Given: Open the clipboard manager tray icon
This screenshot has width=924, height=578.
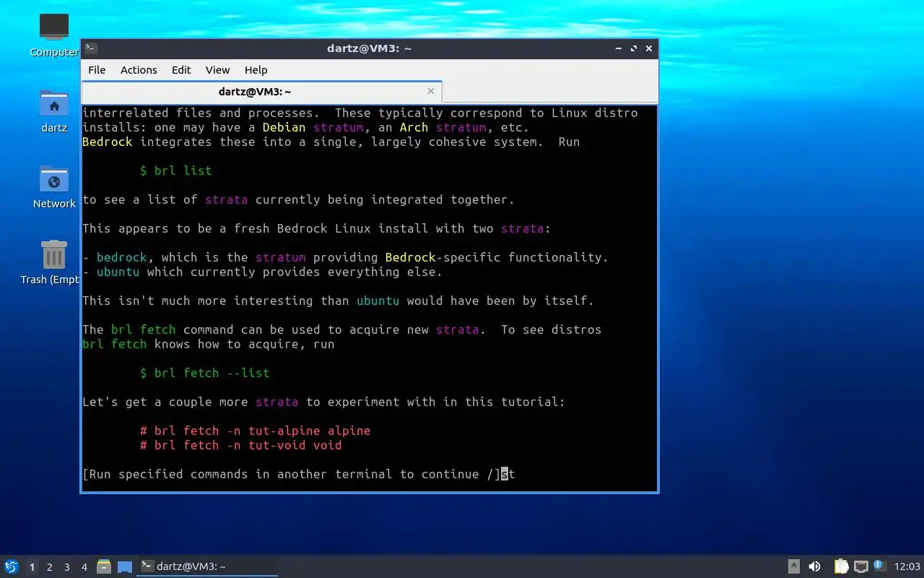Looking at the screenshot, I should (841, 566).
